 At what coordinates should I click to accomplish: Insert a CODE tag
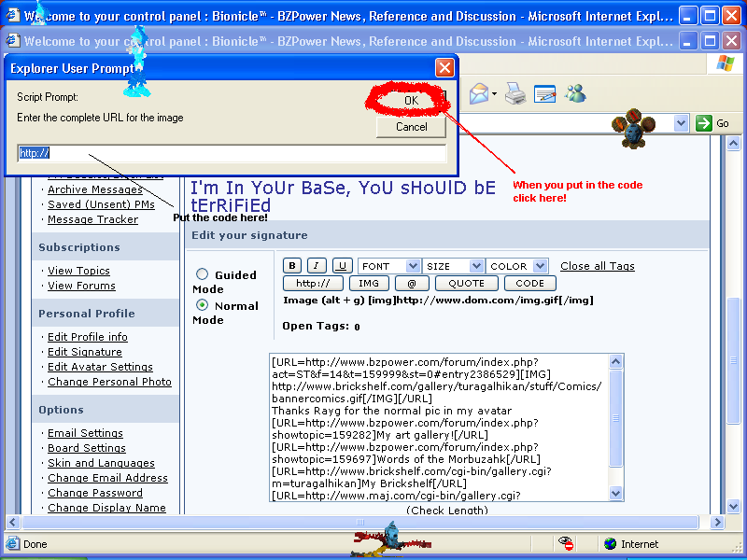[x=529, y=283]
